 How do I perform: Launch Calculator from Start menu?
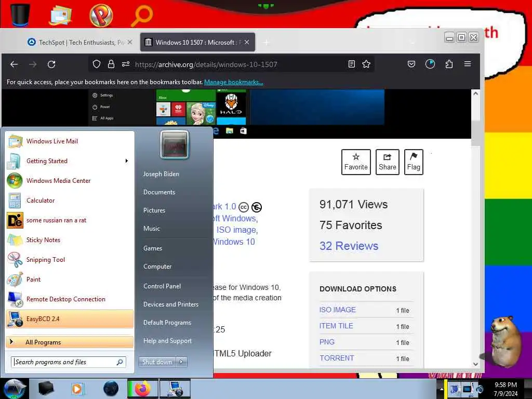pos(70,201)
